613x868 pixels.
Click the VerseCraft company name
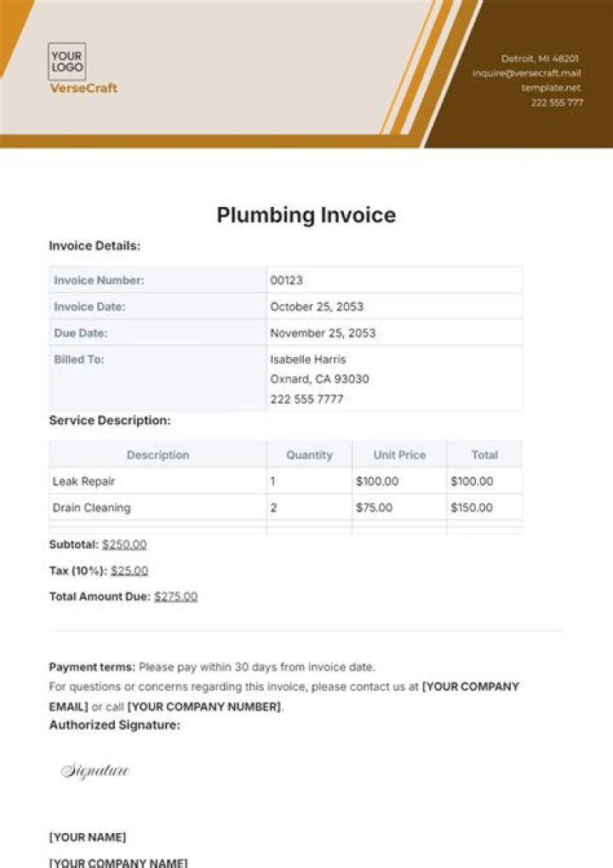pyautogui.click(x=83, y=88)
